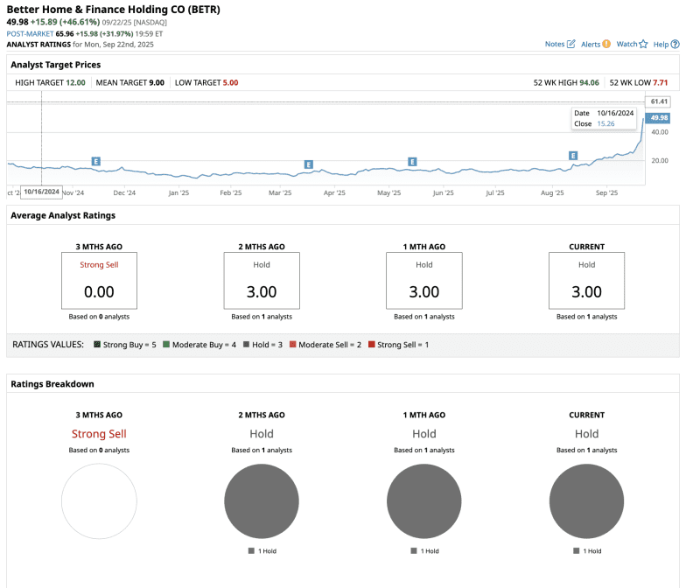Image resolution: width=700 pixels, height=588 pixels.
Task: Click the earnings marker near Nov '24
Action: tap(96, 162)
